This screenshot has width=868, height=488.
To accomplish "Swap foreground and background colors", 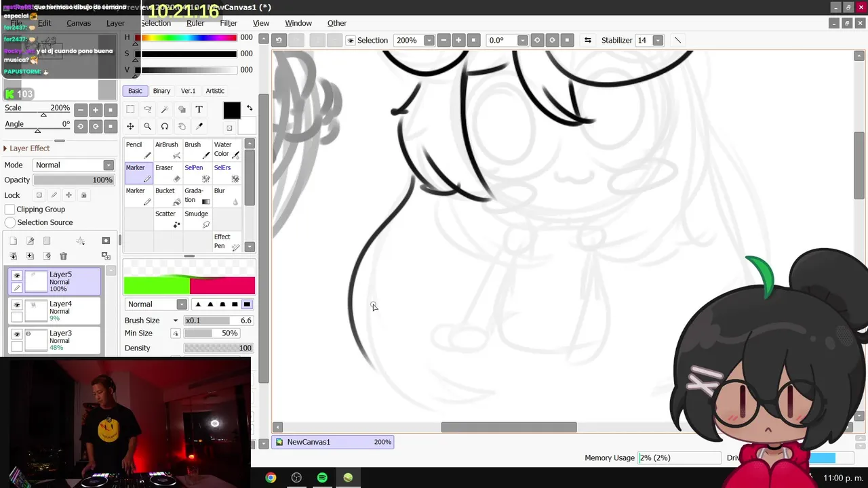I will click(249, 108).
